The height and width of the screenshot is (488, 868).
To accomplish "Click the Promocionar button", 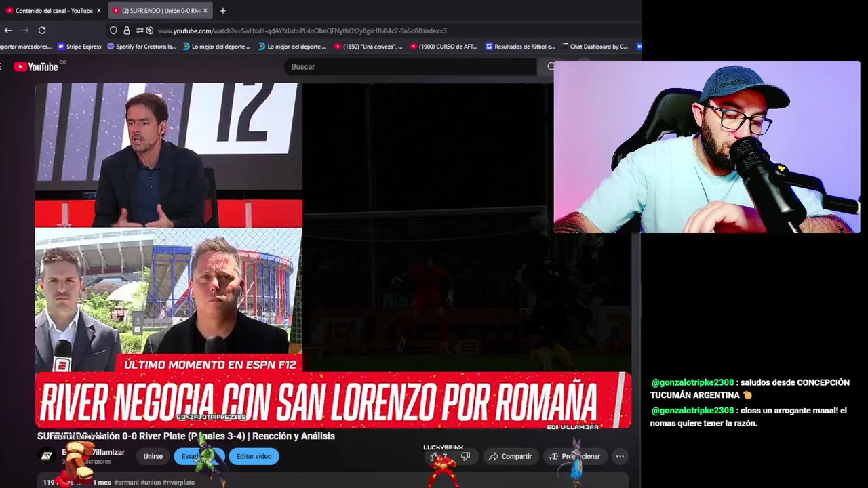I will (x=575, y=456).
